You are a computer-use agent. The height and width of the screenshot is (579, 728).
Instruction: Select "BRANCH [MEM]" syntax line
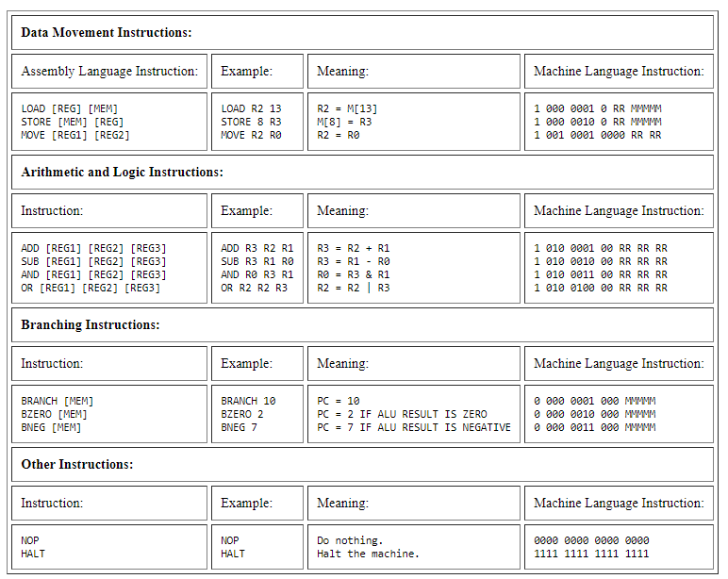pyautogui.click(x=58, y=401)
